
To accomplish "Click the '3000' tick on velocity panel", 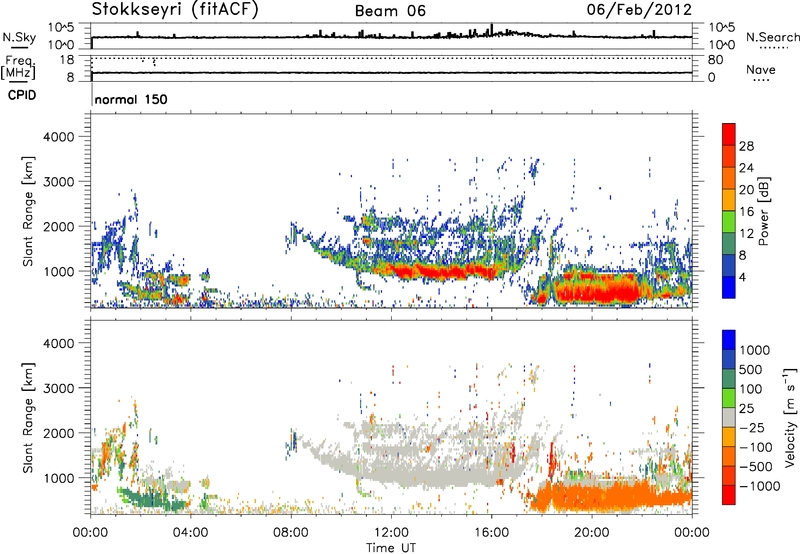I will 58,388.
